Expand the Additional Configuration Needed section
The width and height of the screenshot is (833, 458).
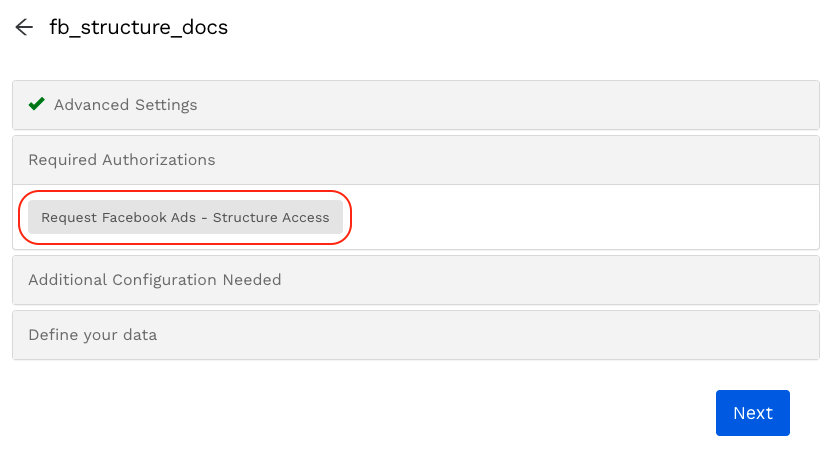pyautogui.click(x=415, y=280)
